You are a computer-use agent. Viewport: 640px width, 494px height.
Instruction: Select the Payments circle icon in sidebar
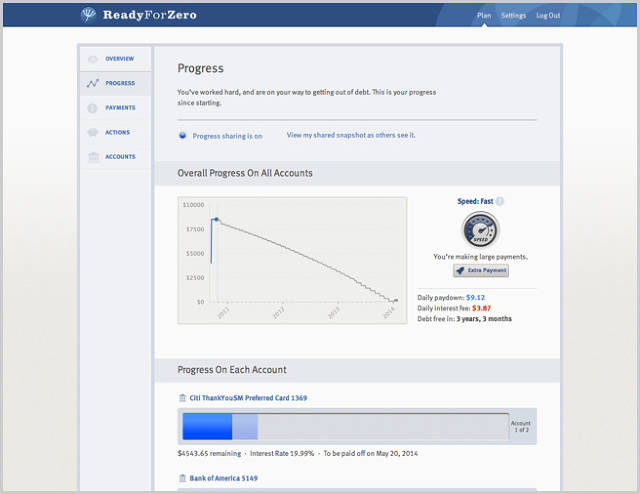tap(93, 108)
